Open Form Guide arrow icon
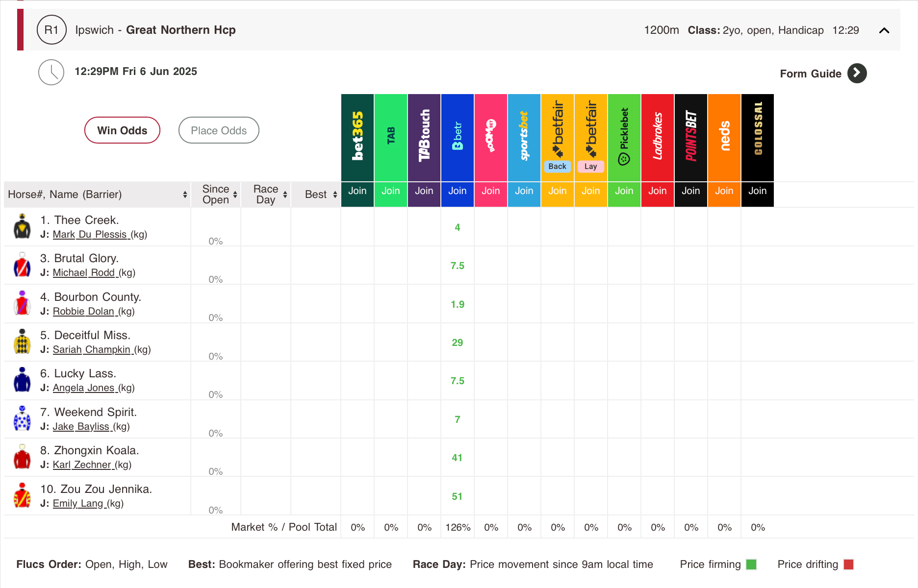 click(x=857, y=73)
